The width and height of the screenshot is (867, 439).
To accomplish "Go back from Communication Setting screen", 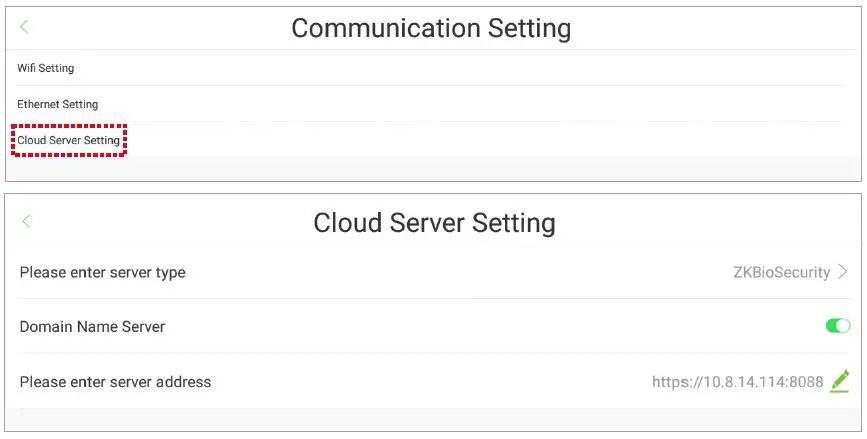I will click(24, 27).
